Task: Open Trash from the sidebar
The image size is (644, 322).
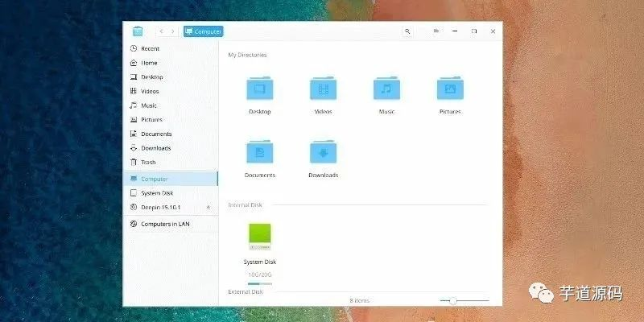Action: click(x=171, y=163)
